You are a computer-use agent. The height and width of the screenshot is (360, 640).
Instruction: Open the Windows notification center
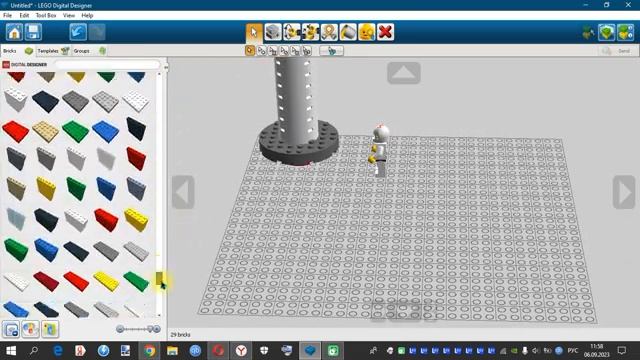(x=622, y=351)
